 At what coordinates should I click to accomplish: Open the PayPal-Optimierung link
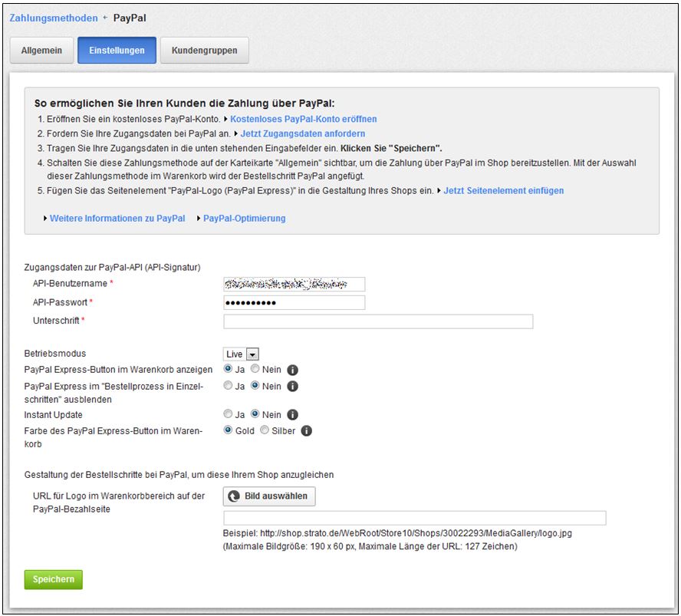[x=244, y=218]
